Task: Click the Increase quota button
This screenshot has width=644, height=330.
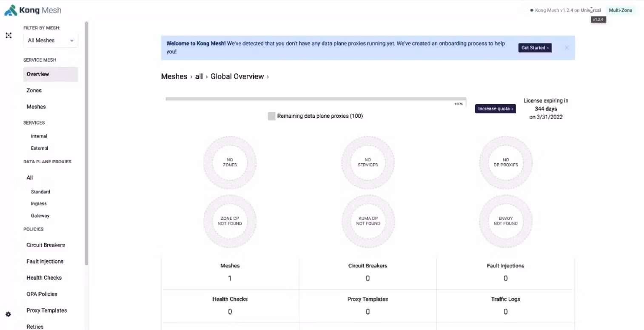Action: (495, 109)
